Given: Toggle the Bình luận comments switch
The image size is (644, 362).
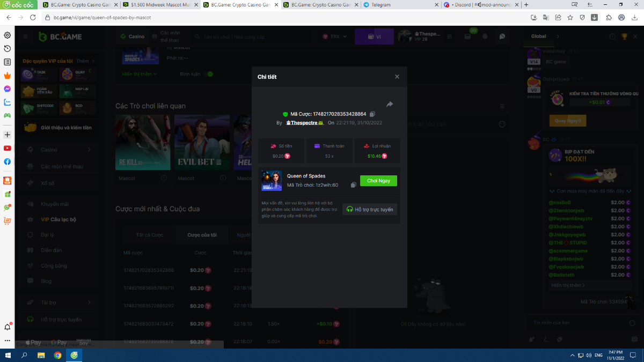Looking at the screenshot, I should coord(208,74).
